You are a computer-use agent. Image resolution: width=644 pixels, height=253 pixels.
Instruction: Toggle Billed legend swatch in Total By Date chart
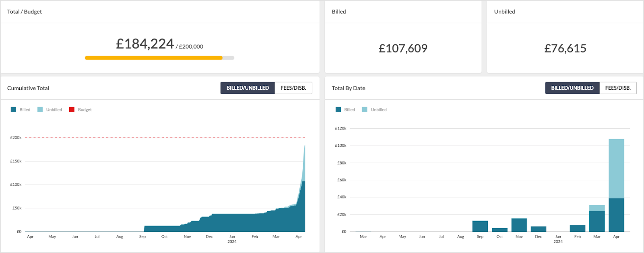338,109
